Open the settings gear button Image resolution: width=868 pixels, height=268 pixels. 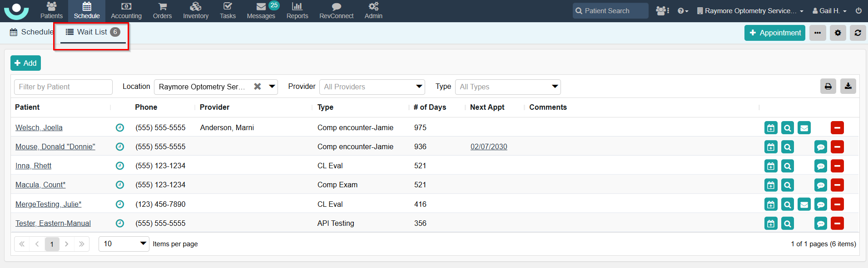pos(838,33)
